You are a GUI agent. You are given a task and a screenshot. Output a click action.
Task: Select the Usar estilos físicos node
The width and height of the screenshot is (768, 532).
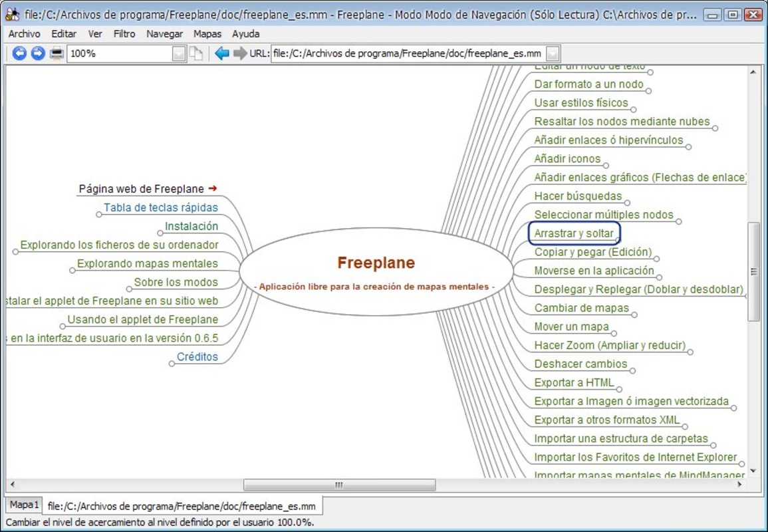pyautogui.click(x=581, y=102)
